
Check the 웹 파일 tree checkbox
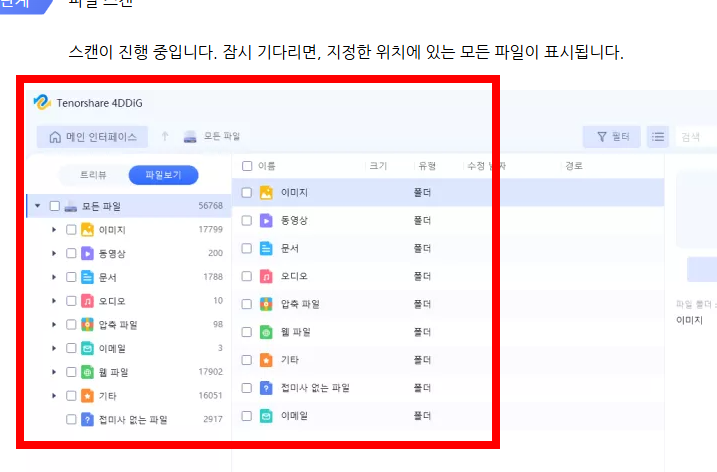click(x=71, y=372)
